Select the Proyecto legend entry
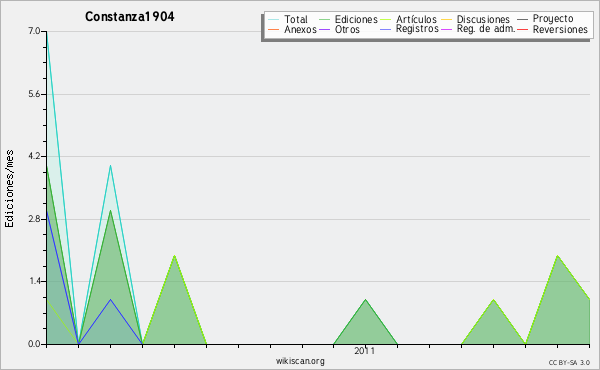600x370 pixels. [553, 19]
